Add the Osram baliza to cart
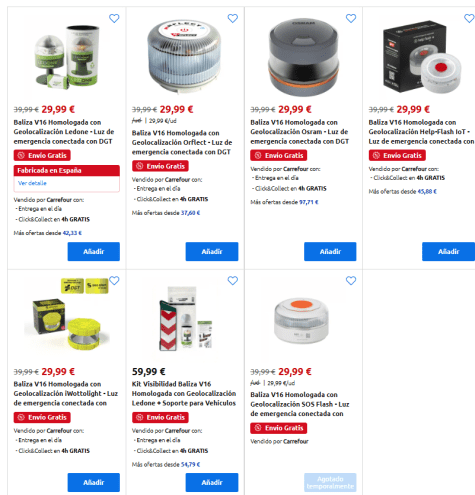Viewport: 475px width, 495px height. point(330,251)
